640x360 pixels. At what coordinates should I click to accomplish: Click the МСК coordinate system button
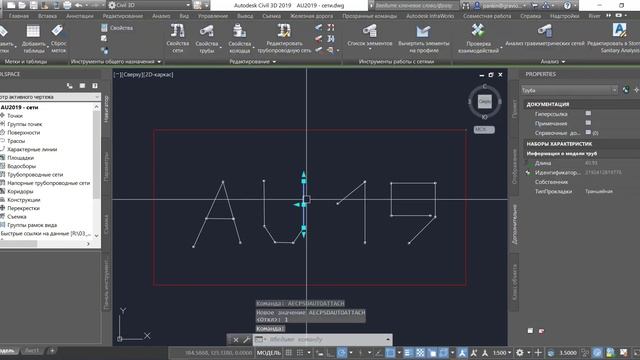[484, 129]
